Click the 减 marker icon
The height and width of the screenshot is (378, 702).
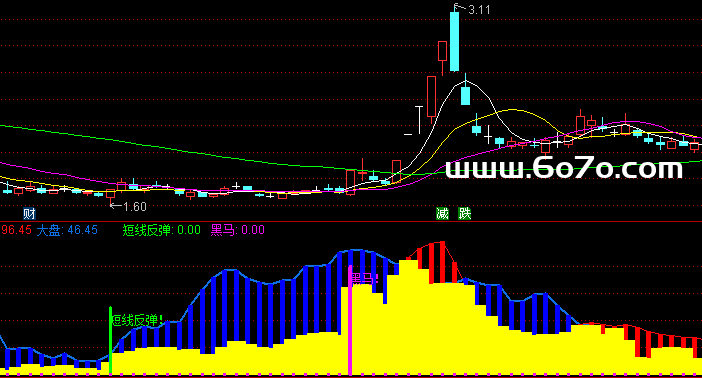click(442, 213)
